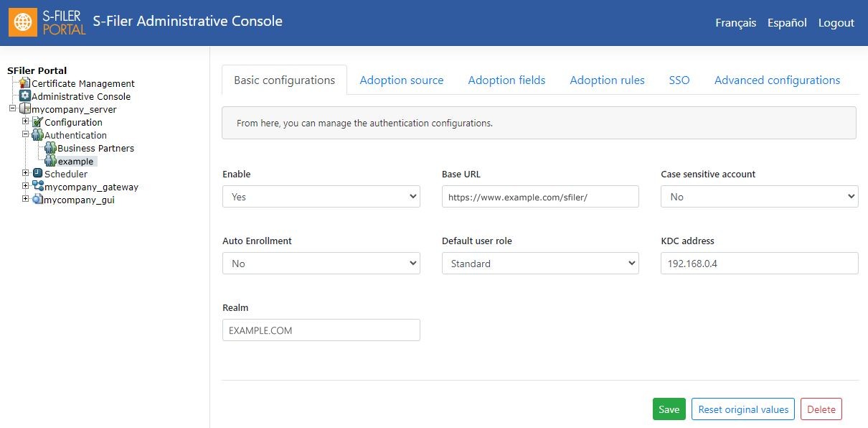
Task: Click the S-Filer Portal globe logo
Action: 23,22
